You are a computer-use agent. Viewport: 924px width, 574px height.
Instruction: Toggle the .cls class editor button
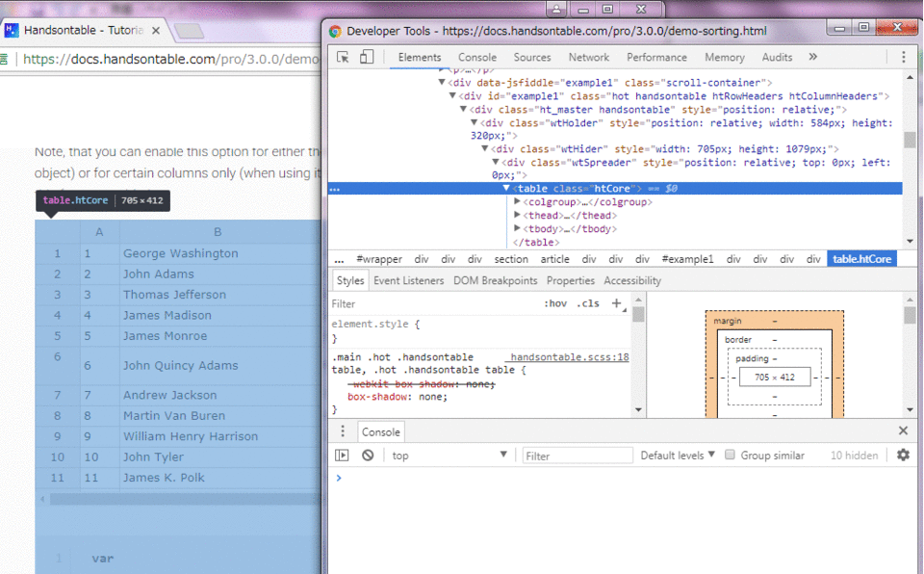pos(587,303)
